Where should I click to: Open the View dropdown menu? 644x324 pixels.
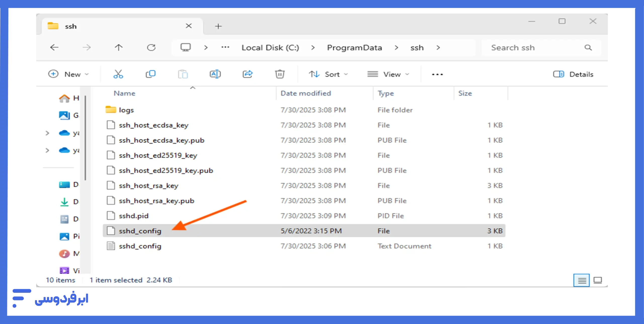tap(388, 74)
